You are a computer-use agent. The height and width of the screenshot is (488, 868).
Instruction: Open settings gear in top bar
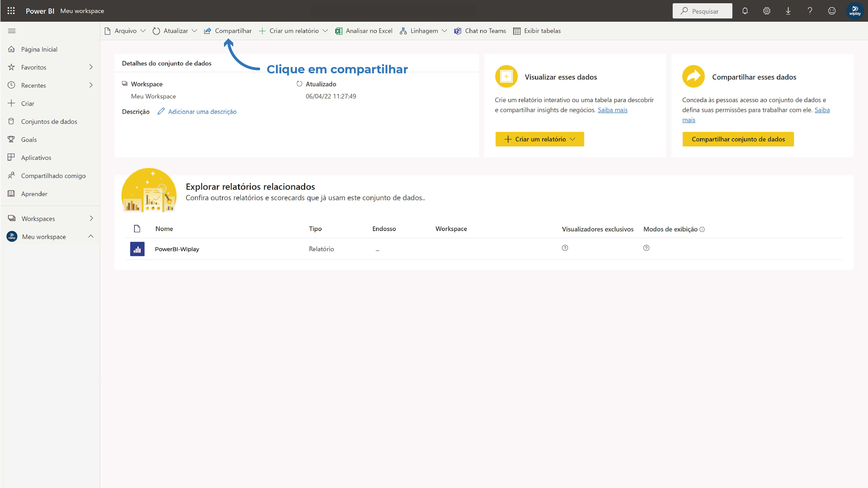click(767, 11)
